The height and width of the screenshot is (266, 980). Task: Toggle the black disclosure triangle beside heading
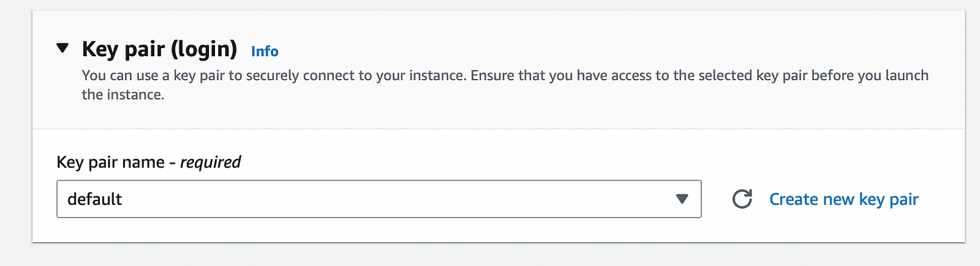(62, 48)
